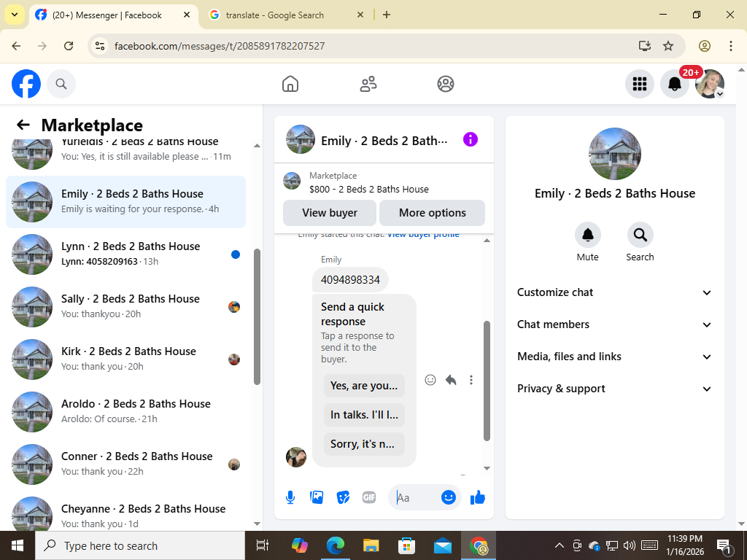This screenshot has height=560, width=747.
Task: Open the Mail app from the taskbar
Action: pyautogui.click(x=443, y=545)
